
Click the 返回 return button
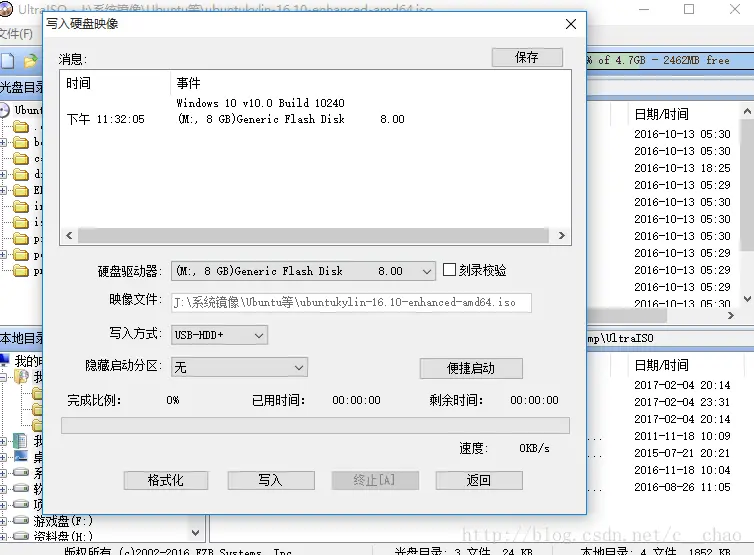click(x=479, y=480)
